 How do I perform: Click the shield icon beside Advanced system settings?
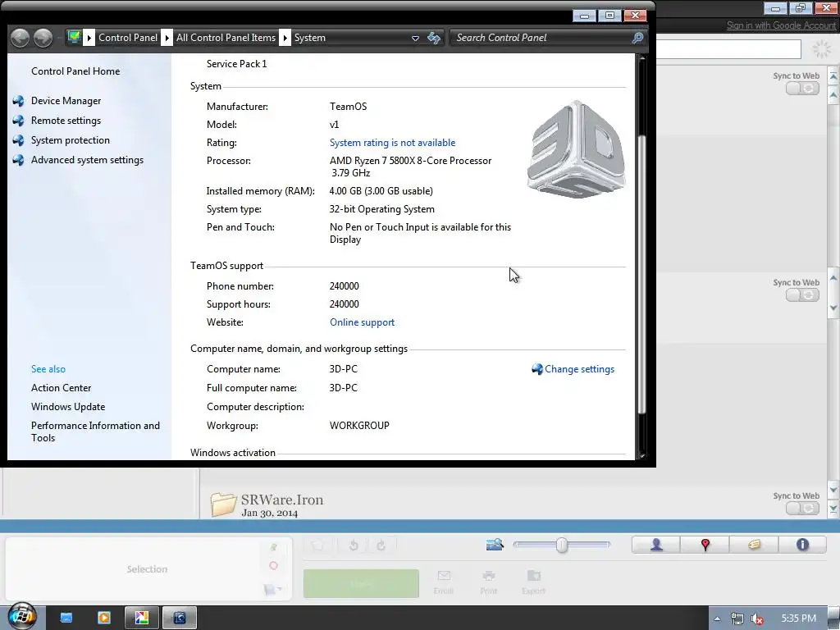pos(19,160)
